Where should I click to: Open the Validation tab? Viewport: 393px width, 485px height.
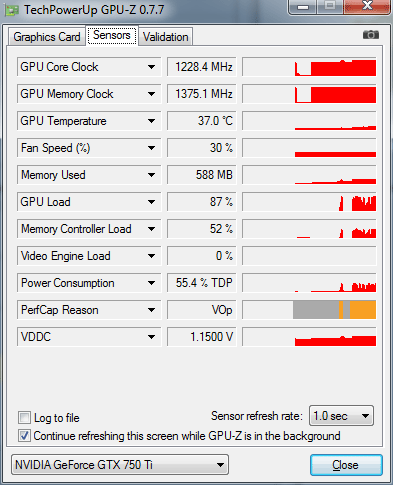click(165, 37)
